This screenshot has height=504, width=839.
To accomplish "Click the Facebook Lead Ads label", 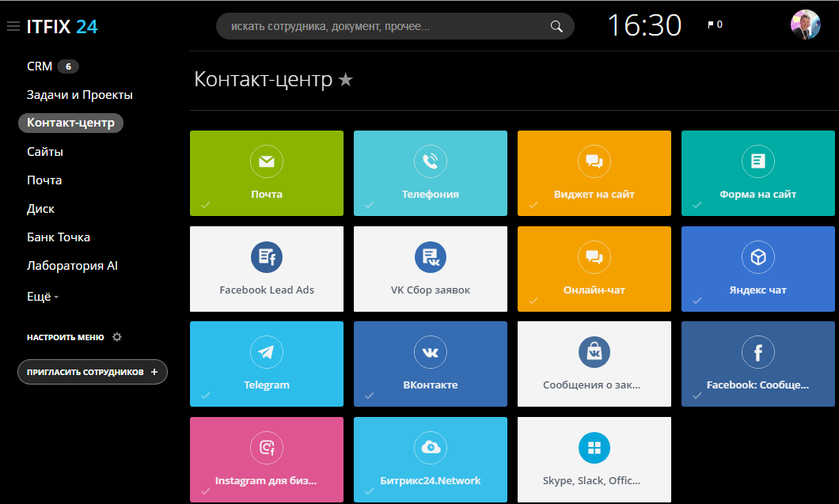I will pos(267,290).
